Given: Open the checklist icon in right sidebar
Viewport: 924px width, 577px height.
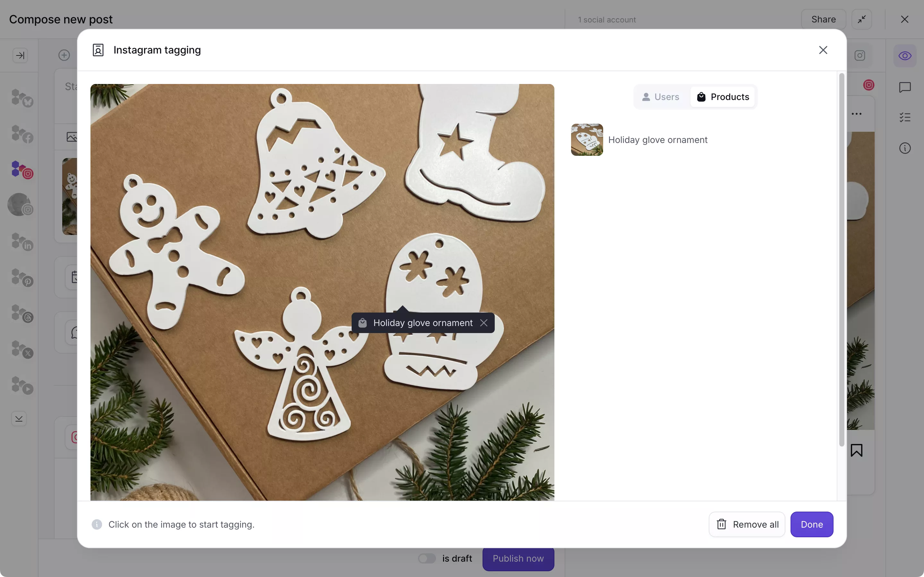Looking at the screenshot, I should (905, 117).
